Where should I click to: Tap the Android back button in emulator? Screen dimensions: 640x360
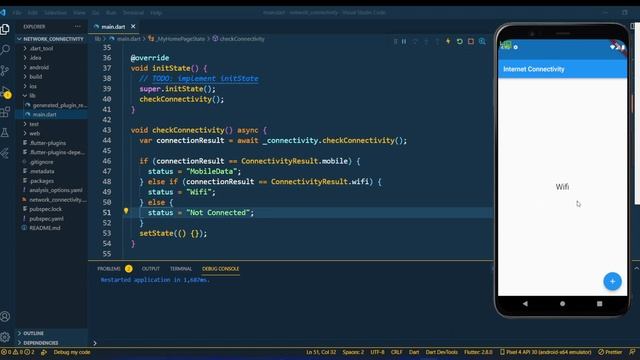click(525, 304)
